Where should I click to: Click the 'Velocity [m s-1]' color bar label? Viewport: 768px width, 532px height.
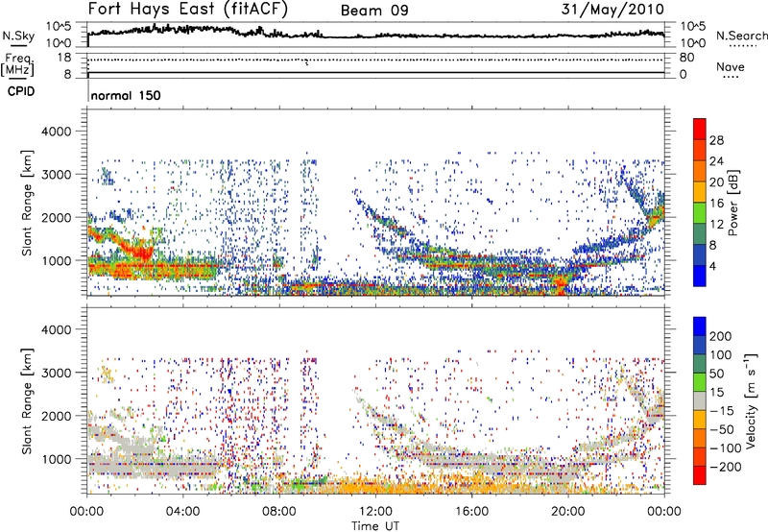tap(751, 401)
